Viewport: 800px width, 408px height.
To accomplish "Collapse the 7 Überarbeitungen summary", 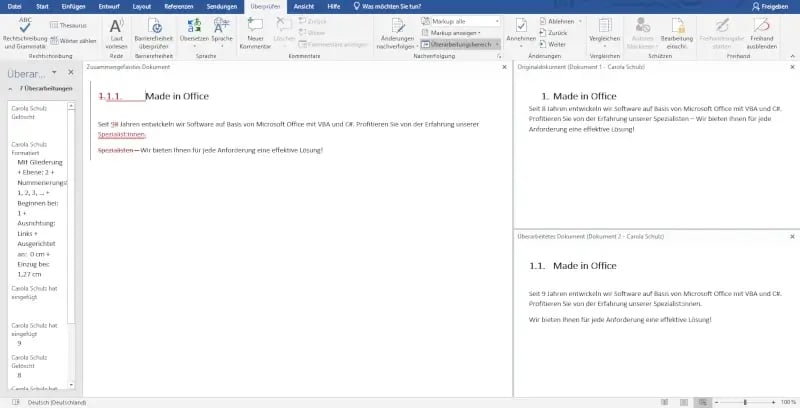I will [11, 88].
